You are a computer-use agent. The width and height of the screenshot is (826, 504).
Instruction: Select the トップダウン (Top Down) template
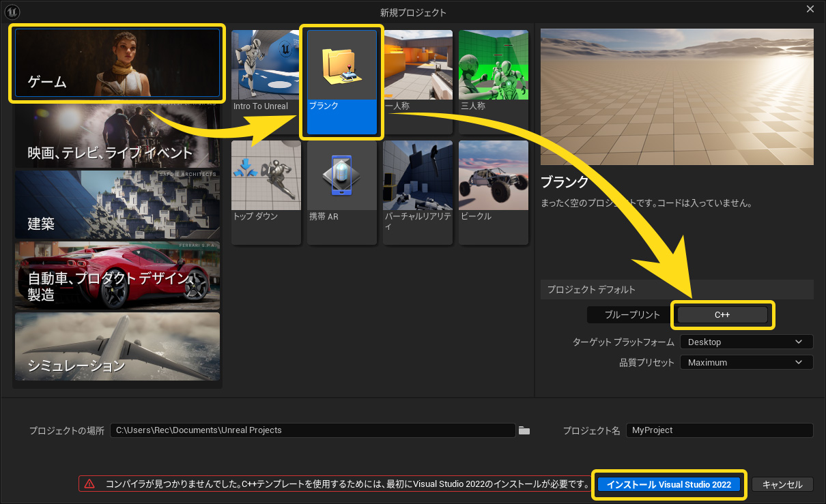click(266, 175)
